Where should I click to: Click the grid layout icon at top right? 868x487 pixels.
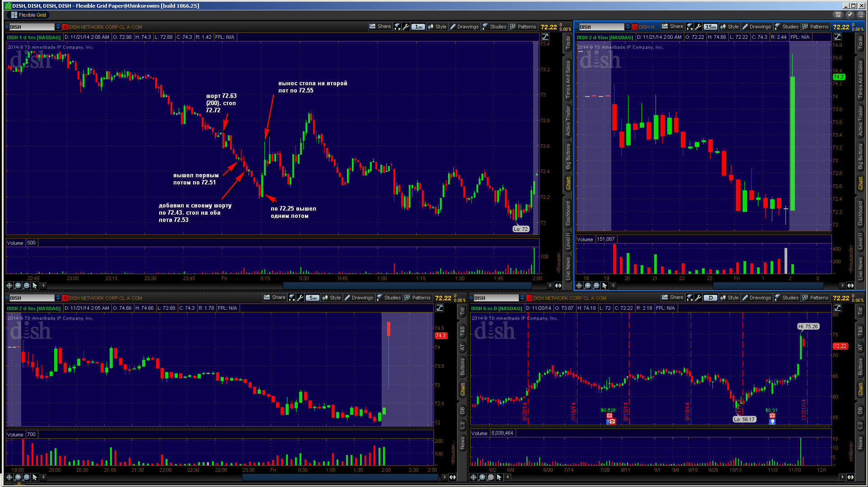pos(838,15)
